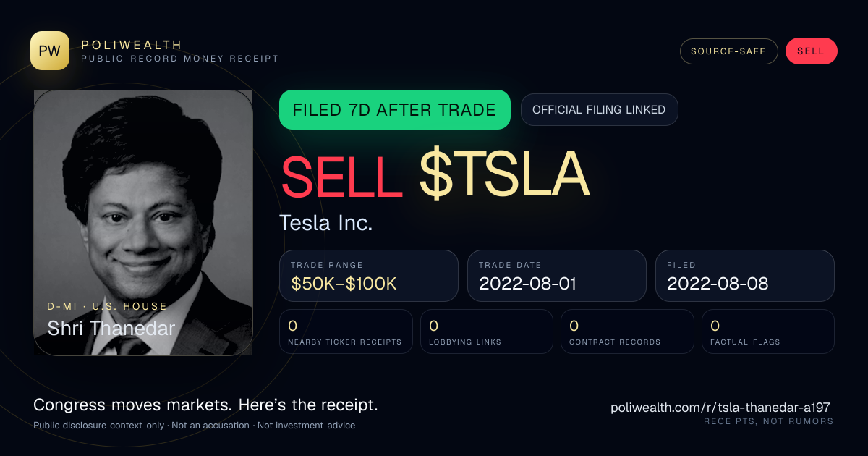Screen dimensions: 868x456
Task: Click the Shri Thanedar name label
Action: click(x=111, y=329)
